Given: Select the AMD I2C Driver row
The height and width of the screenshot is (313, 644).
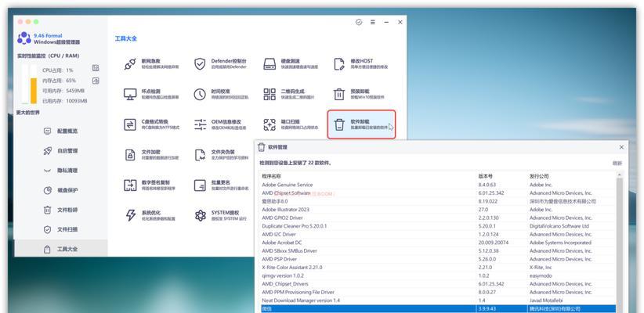Looking at the screenshot, I should click(438, 234).
